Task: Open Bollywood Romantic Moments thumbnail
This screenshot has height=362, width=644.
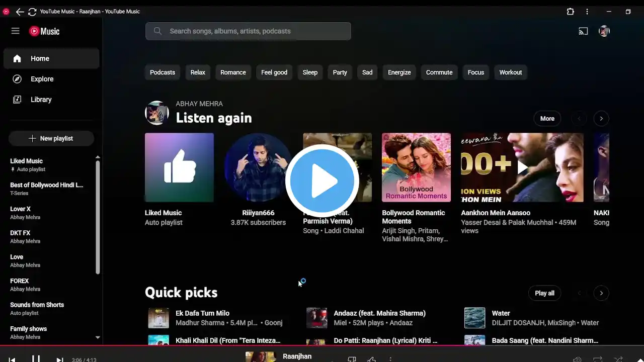Action: 416,167
